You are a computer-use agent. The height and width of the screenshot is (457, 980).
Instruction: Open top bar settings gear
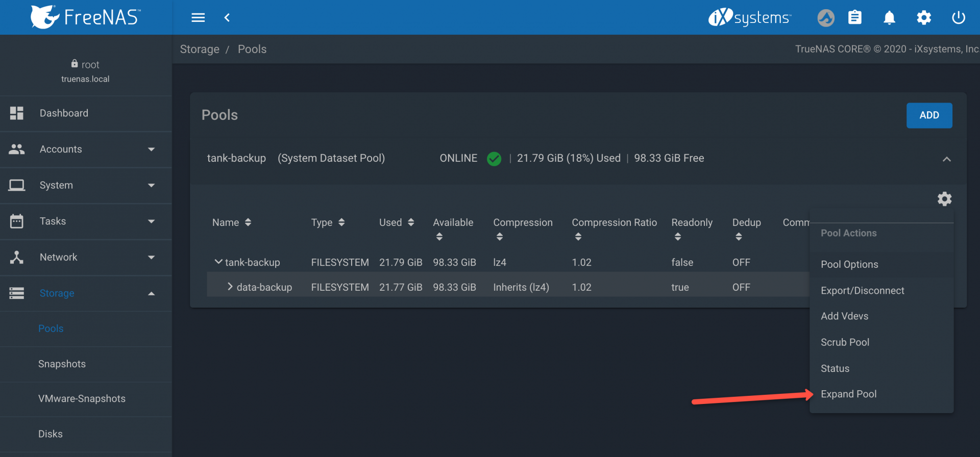924,18
